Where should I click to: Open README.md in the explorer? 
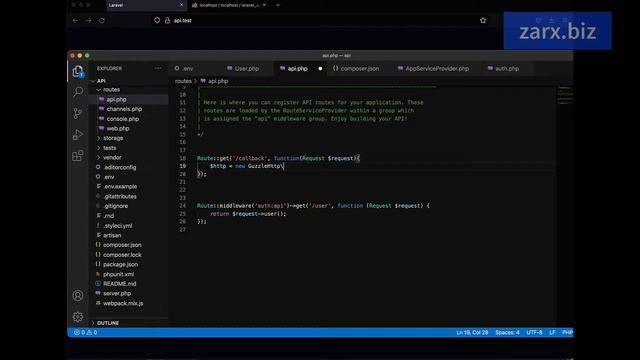[120, 284]
